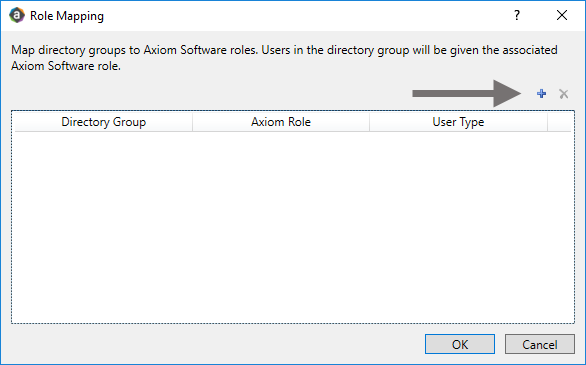
Task: Add a new role mapping with plus icon
Action: click(x=541, y=93)
